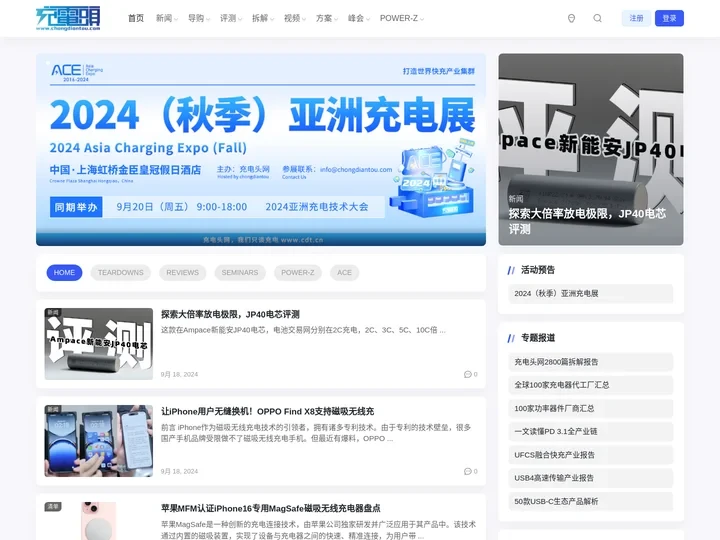Open USB4高速传输产业报告 link
The height and width of the screenshot is (540, 720).
coord(591,478)
